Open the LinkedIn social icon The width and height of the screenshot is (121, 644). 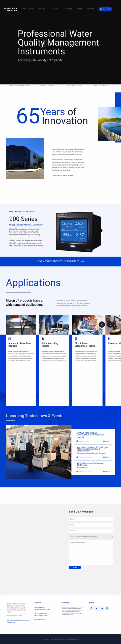coord(102,608)
